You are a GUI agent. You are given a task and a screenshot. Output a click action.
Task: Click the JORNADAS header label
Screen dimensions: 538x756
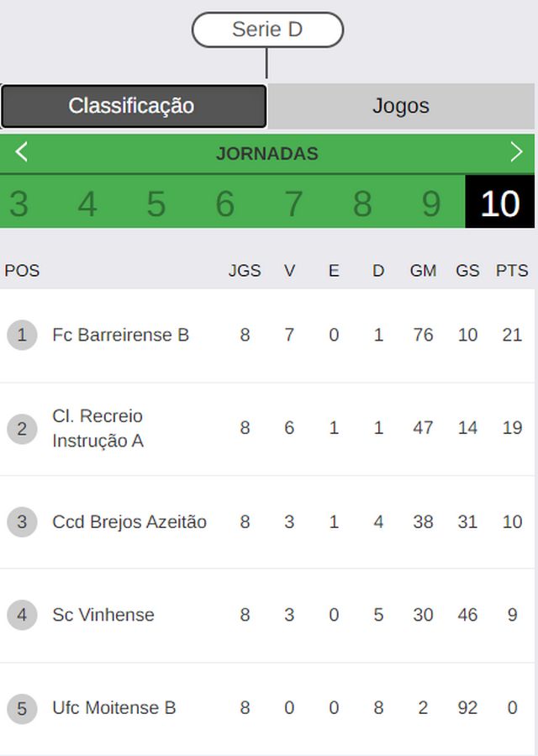pos(267,154)
